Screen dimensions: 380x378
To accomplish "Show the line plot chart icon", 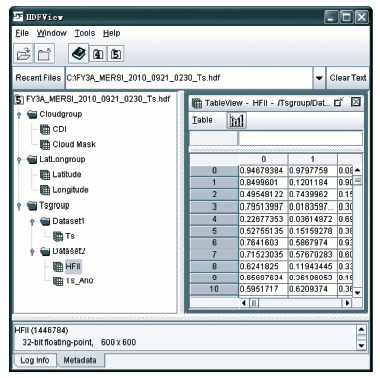I will (x=237, y=120).
